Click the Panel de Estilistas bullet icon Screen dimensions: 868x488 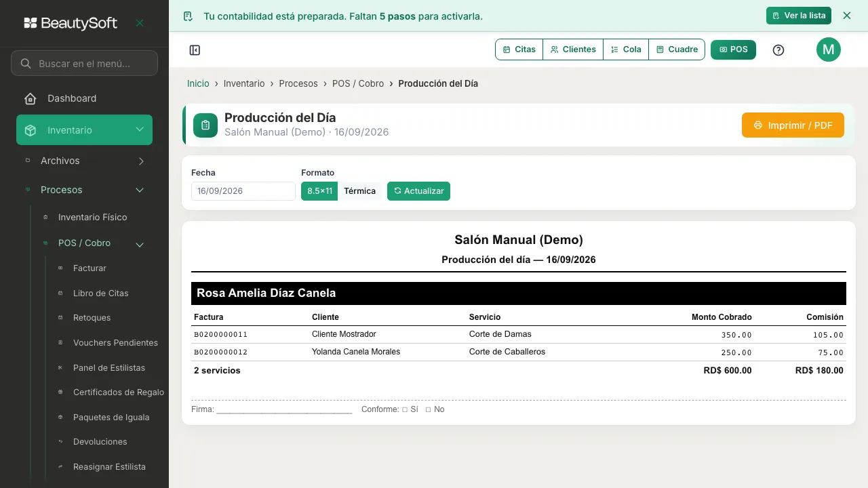pyautogui.click(x=60, y=367)
